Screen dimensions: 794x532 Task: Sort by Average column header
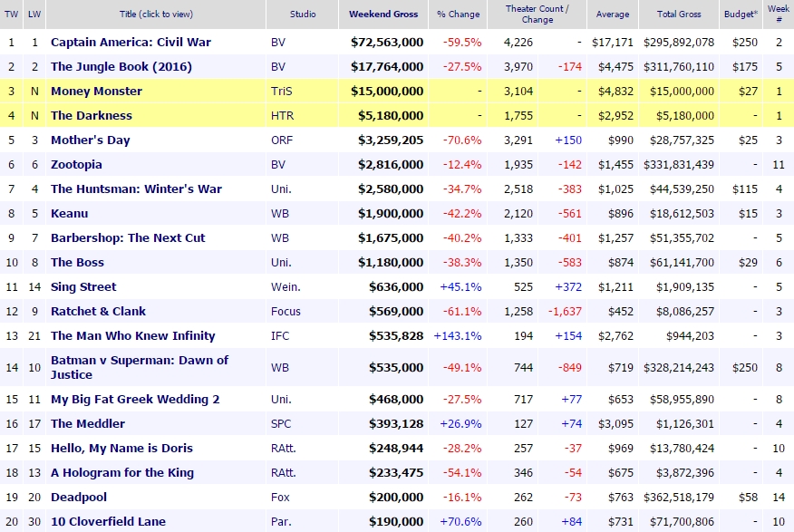point(613,15)
